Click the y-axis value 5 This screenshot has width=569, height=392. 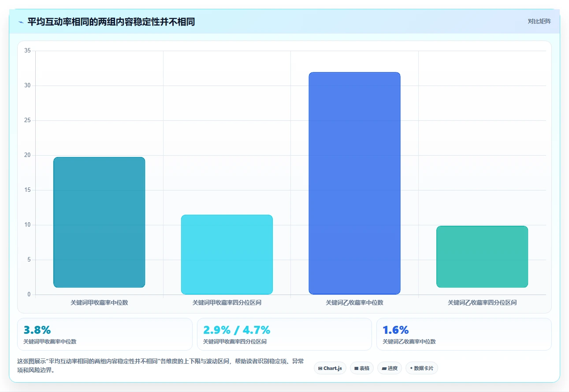pos(29,260)
